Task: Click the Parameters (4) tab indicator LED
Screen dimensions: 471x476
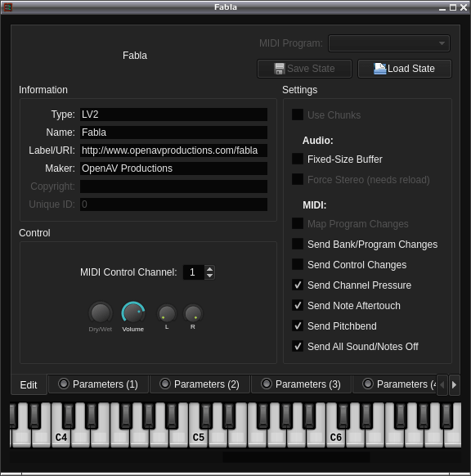Action: click(x=368, y=384)
